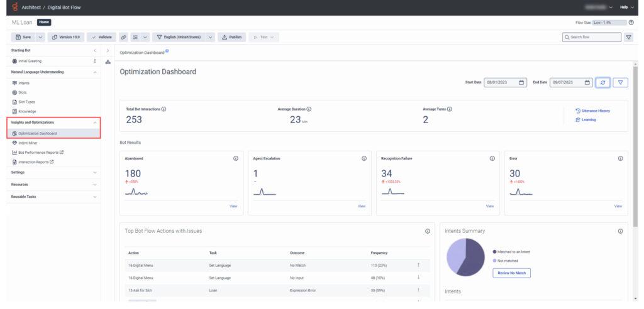Select Intent Miner in the sidebar
Image resolution: width=644 pixels, height=309 pixels.
[x=28, y=143]
